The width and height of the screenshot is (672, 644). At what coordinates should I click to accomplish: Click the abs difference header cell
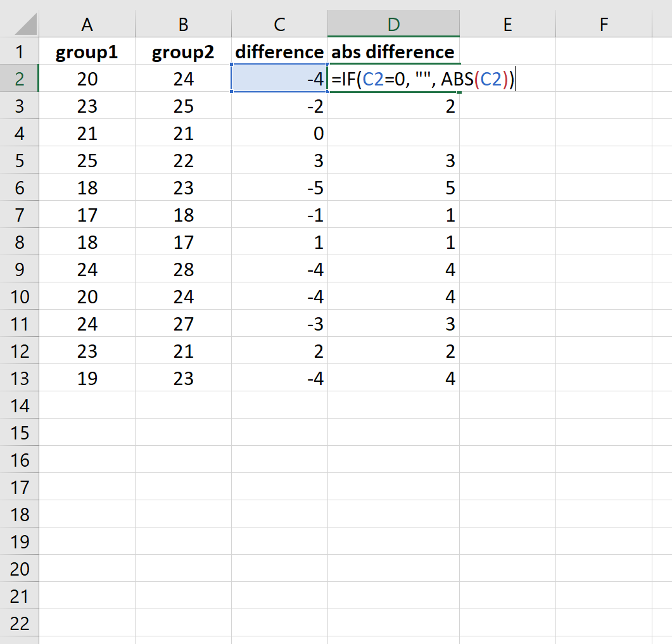pyautogui.click(x=394, y=51)
